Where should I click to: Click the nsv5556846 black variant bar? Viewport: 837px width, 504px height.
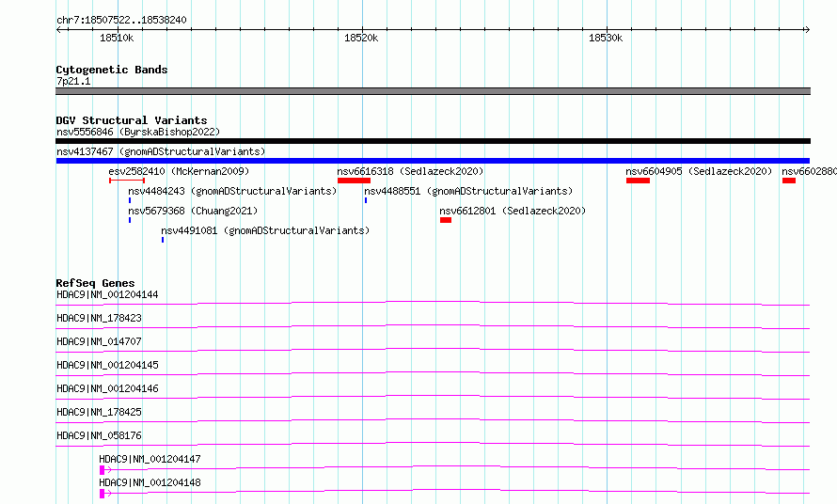433,141
